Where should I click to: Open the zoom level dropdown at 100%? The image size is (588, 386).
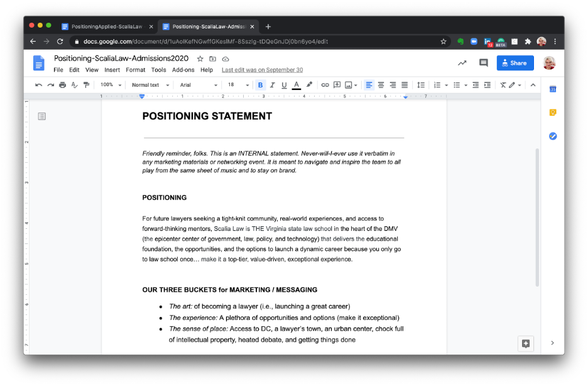coord(111,85)
